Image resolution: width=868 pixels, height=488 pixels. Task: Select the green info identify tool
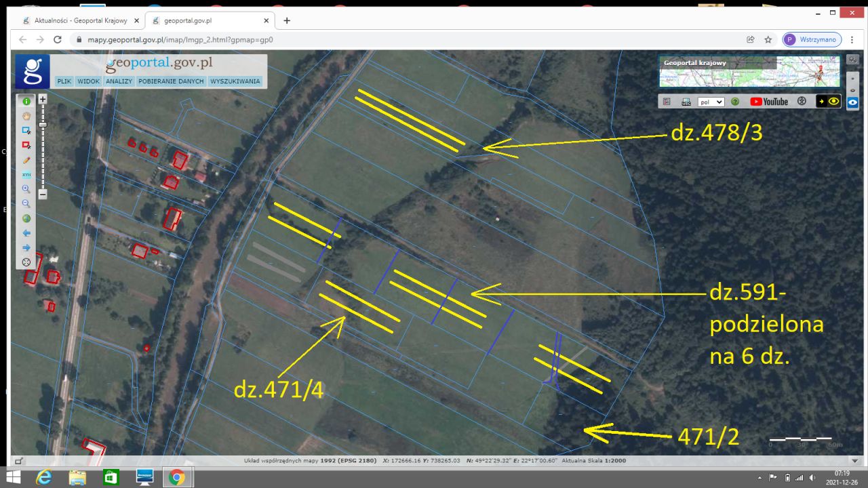26,101
